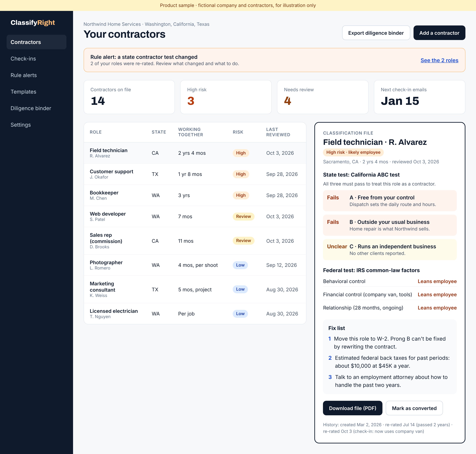This screenshot has width=476, height=454.
Task: Sort by Last Reviewed column header
Action: pos(278,132)
